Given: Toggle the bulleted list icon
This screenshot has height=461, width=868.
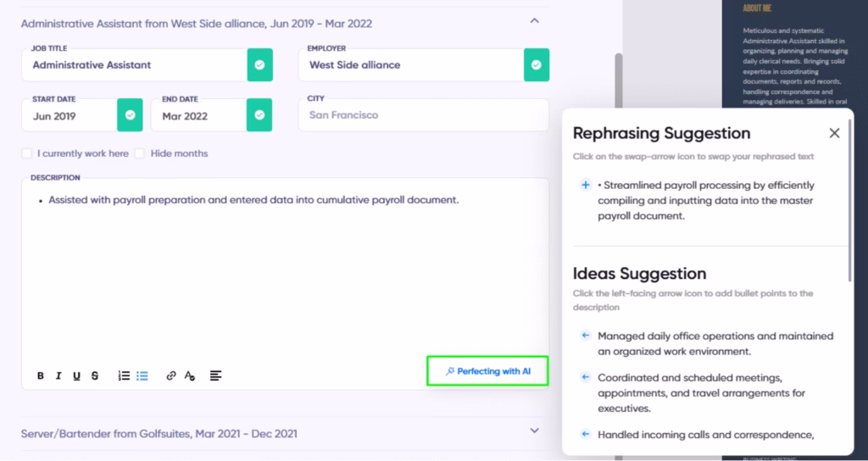Looking at the screenshot, I should [x=142, y=375].
